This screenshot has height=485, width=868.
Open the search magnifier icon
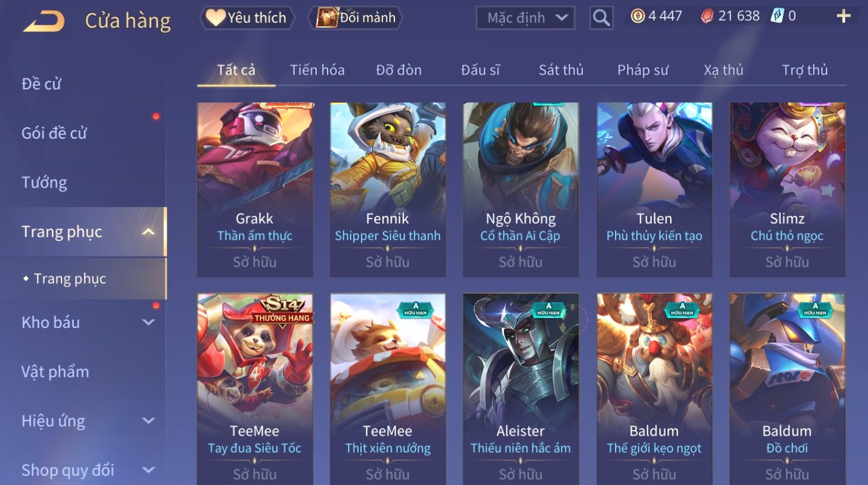pos(601,18)
